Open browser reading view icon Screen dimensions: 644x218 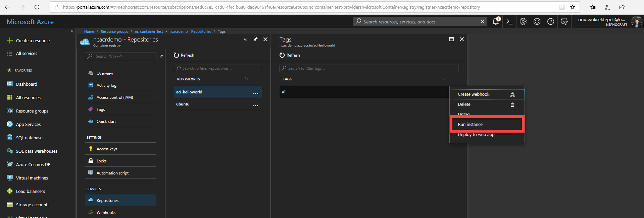pos(562,7)
